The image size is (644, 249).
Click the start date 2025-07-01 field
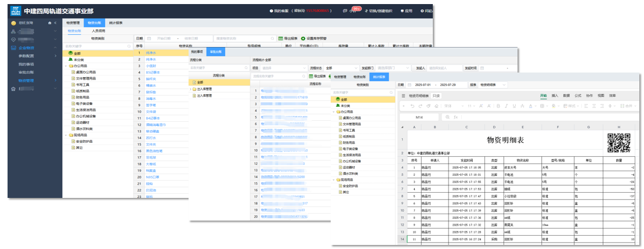[x=424, y=85]
